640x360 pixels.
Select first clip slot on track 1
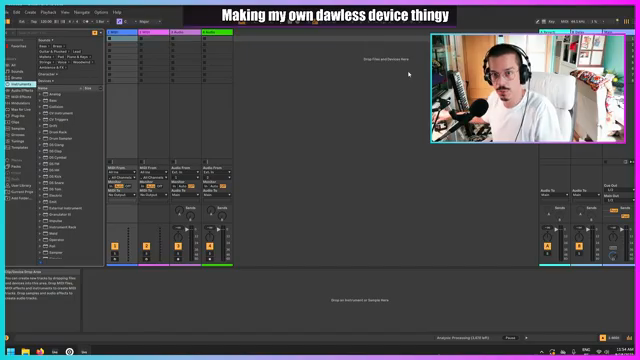click(x=122, y=39)
